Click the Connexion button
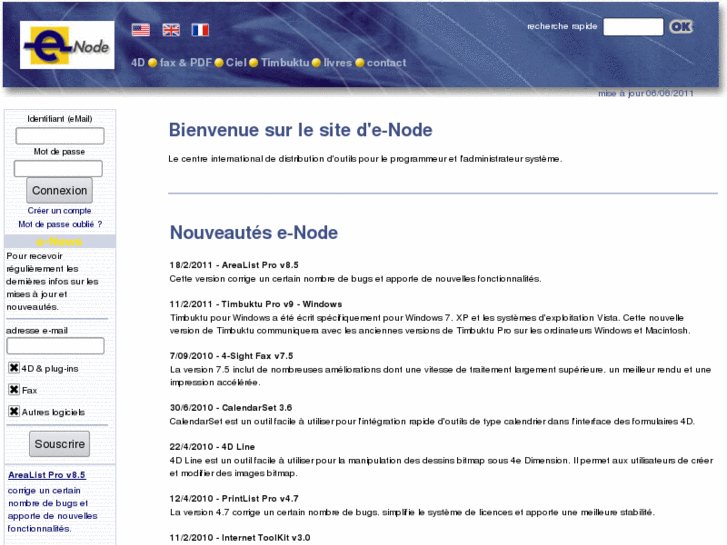This screenshot has height=545, width=727. [x=59, y=190]
